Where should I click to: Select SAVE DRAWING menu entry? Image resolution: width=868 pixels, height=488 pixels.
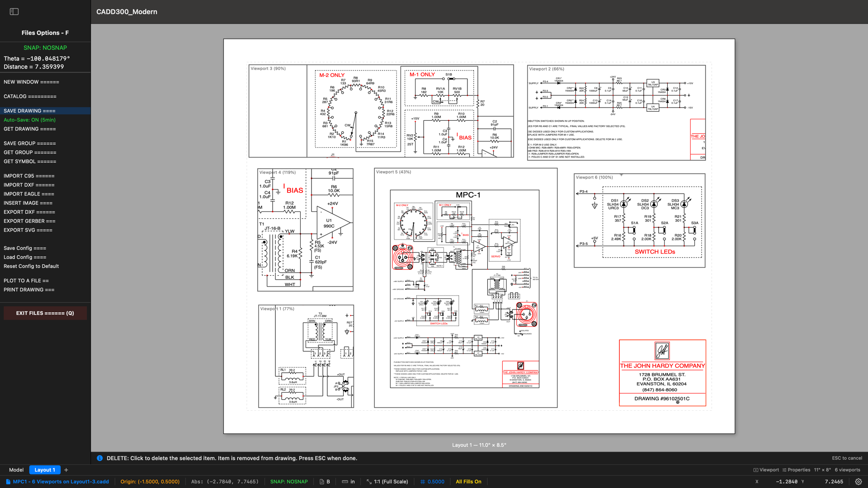45,111
